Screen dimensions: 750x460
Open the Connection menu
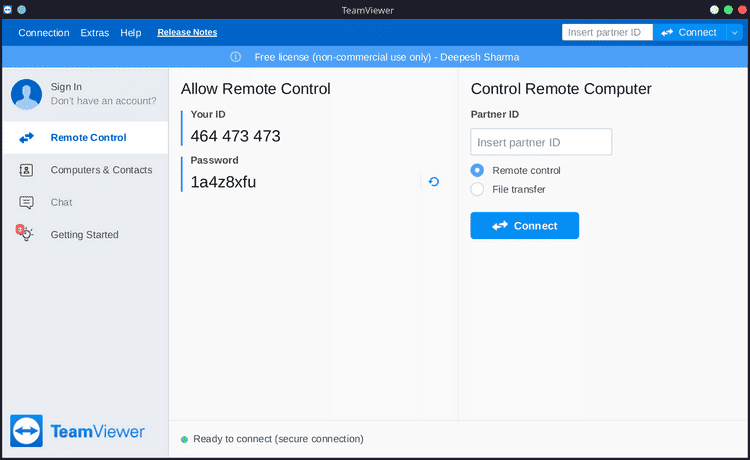point(44,32)
